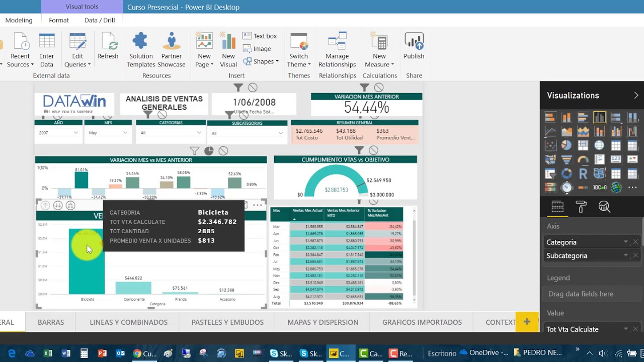Open the Shapes dropdown
Viewport: 644px width, 362px height.
(x=261, y=61)
